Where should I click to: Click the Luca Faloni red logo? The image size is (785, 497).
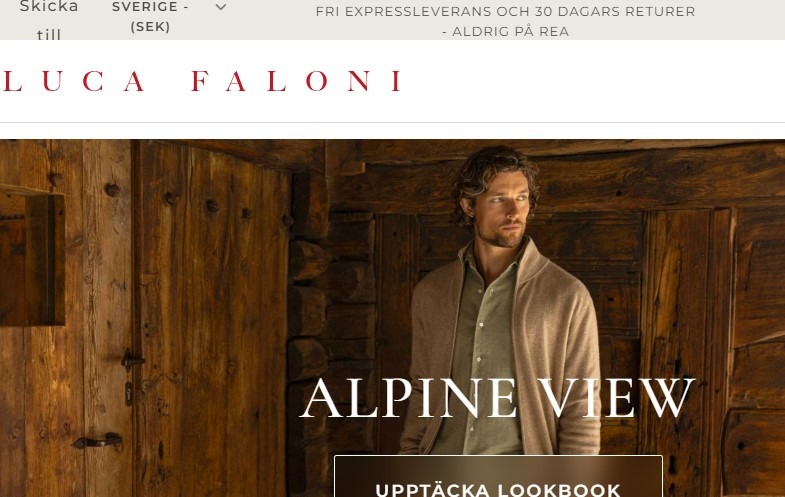pyautogui.click(x=202, y=81)
